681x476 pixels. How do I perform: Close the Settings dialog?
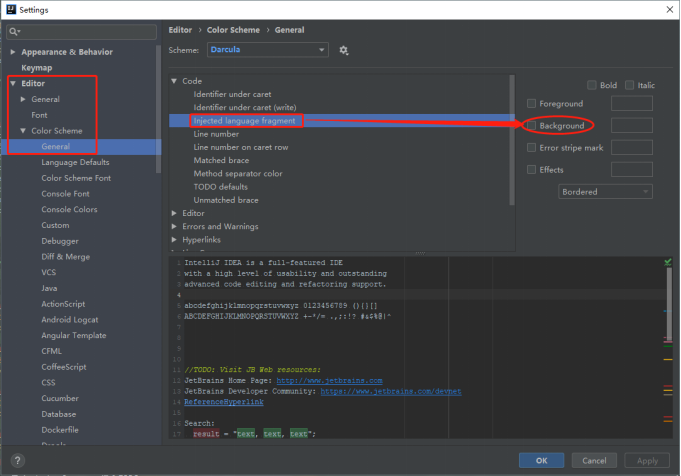tap(669, 10)
